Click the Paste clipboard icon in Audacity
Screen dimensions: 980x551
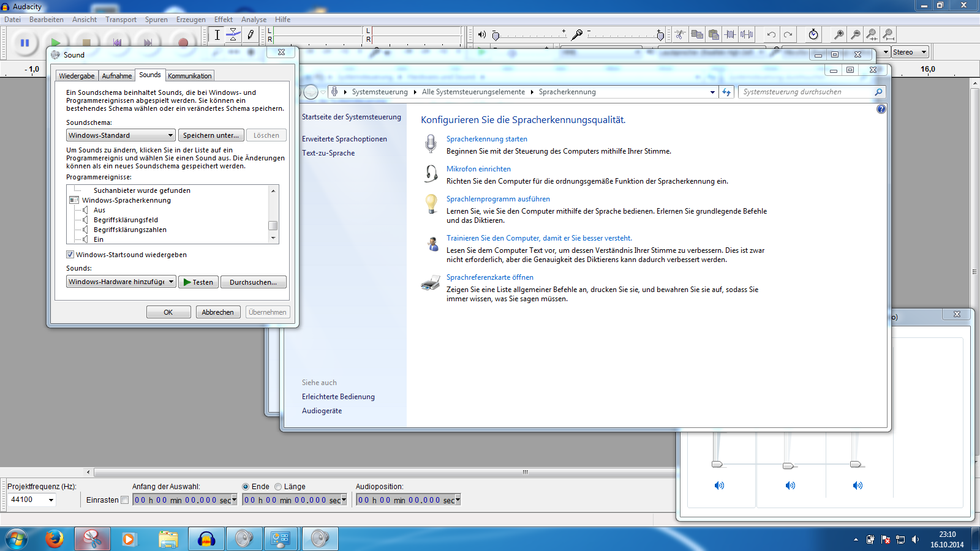coord(714,34)
